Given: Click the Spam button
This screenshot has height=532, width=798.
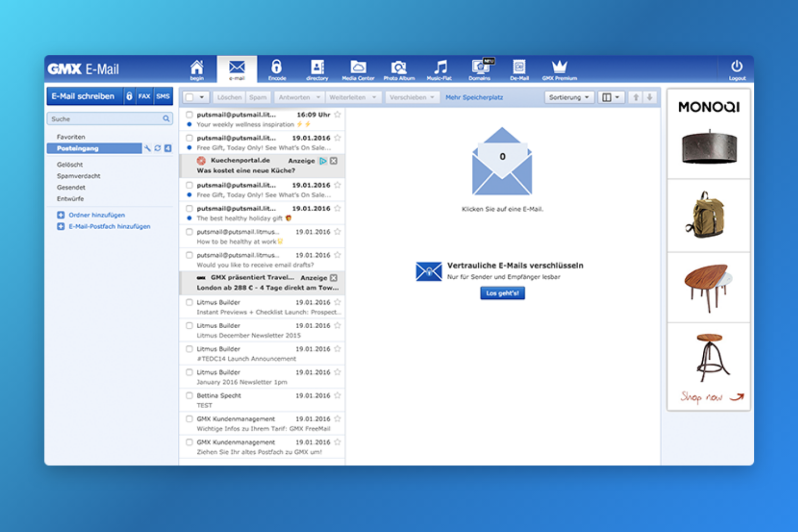Looking at the screenshot, I should [x=258, y=97].
